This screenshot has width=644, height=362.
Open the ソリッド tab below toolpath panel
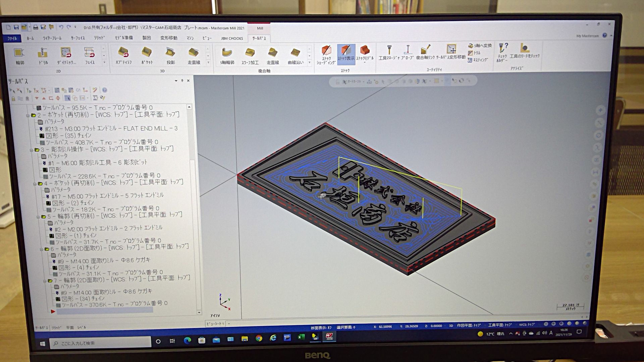point(56,327)
